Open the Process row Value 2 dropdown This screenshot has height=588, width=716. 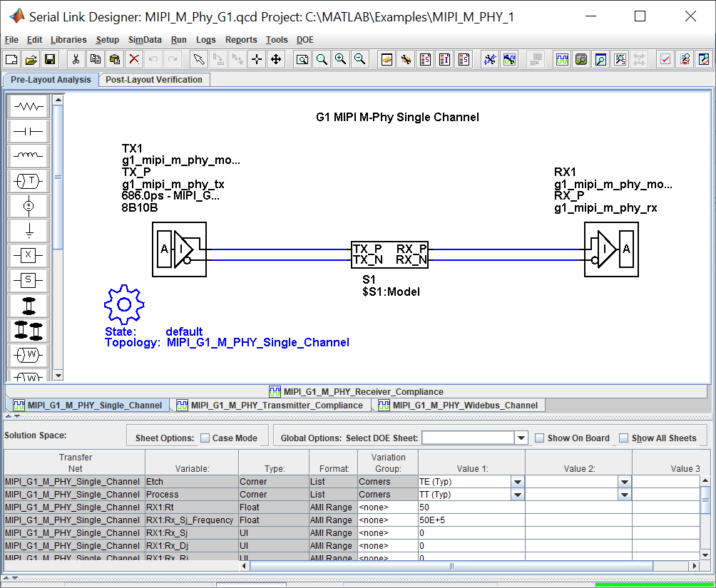[624, 495]
